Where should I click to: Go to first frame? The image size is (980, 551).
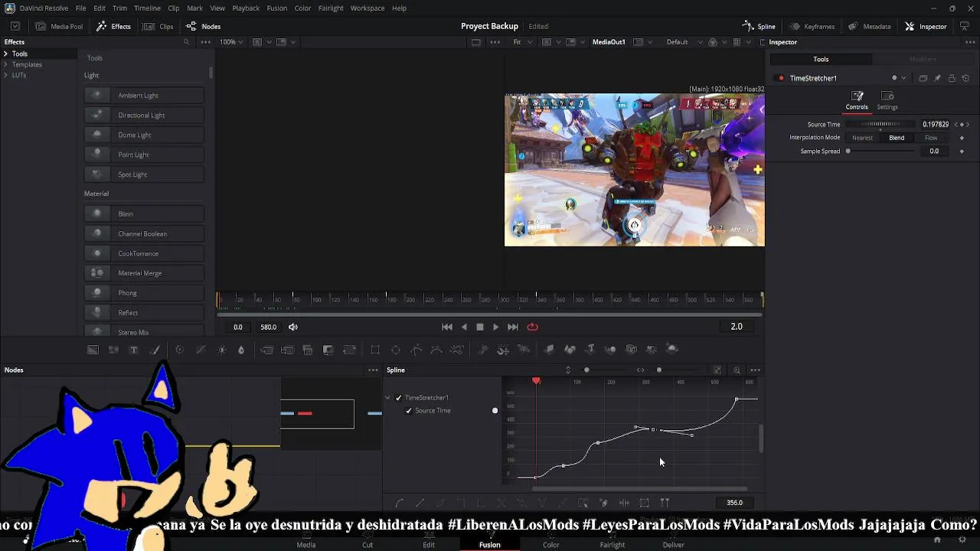click(x=447, y=327)
